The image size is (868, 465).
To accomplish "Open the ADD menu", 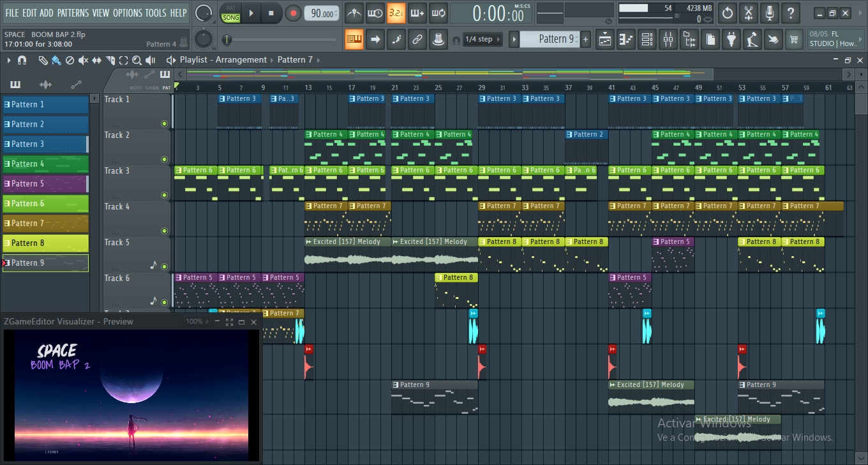I will 47,13.
